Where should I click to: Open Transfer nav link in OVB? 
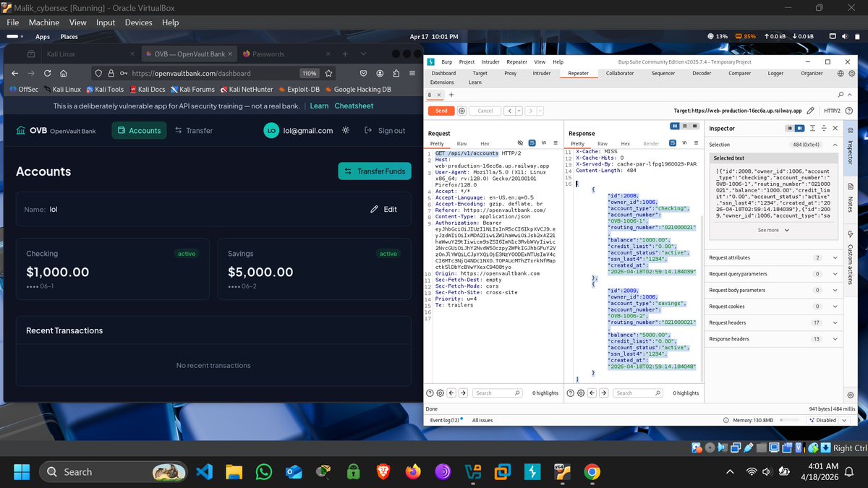click(194, 130)
